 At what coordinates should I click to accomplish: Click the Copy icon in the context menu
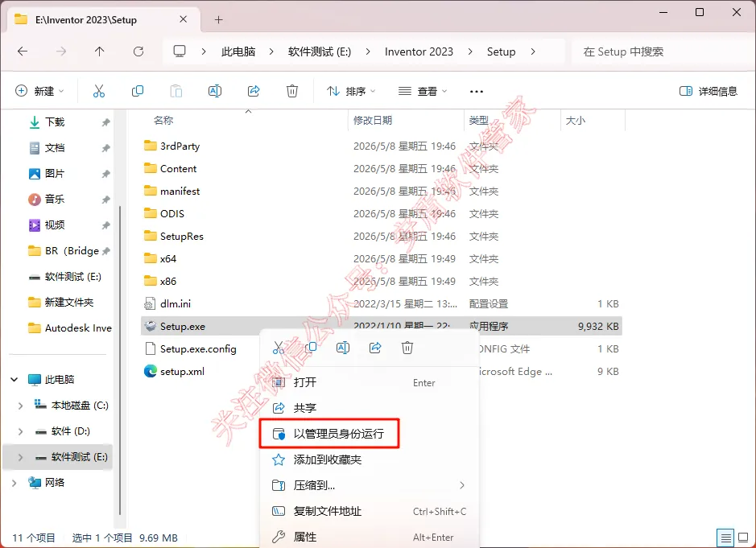(x=311, y=348)
